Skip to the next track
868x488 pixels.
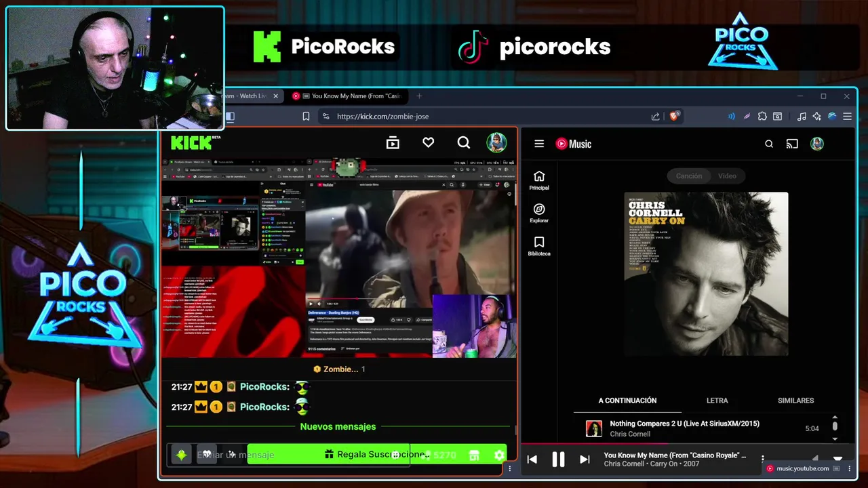(x=585, y=460)
